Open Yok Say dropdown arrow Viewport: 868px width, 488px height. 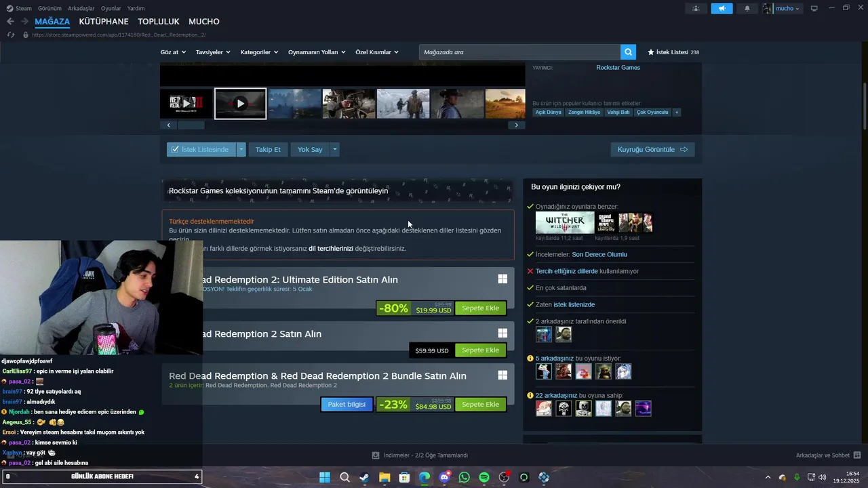click(x=334, y=149)
